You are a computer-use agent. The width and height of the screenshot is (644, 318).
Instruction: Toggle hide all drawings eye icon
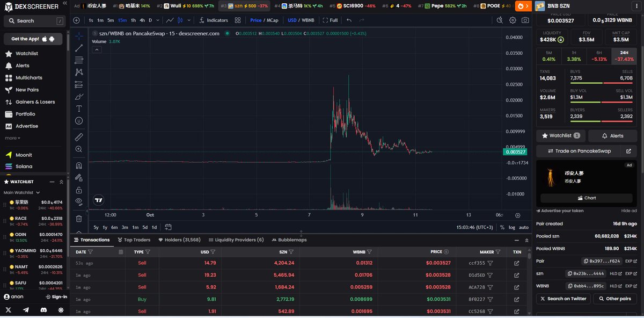click(x=79, y=201)
